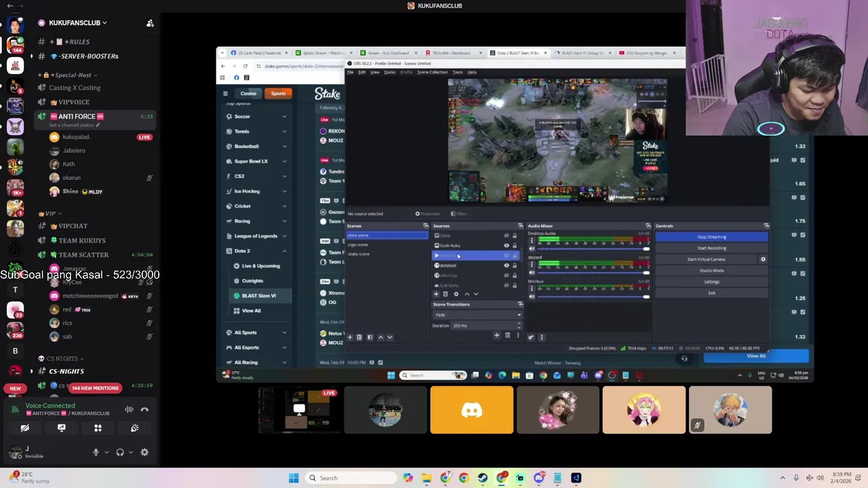Toggle lock on Code Kuku source in OBS
The width and height of the screenshot is (868, 488).
pyautogui.click(x=514, y=245)
